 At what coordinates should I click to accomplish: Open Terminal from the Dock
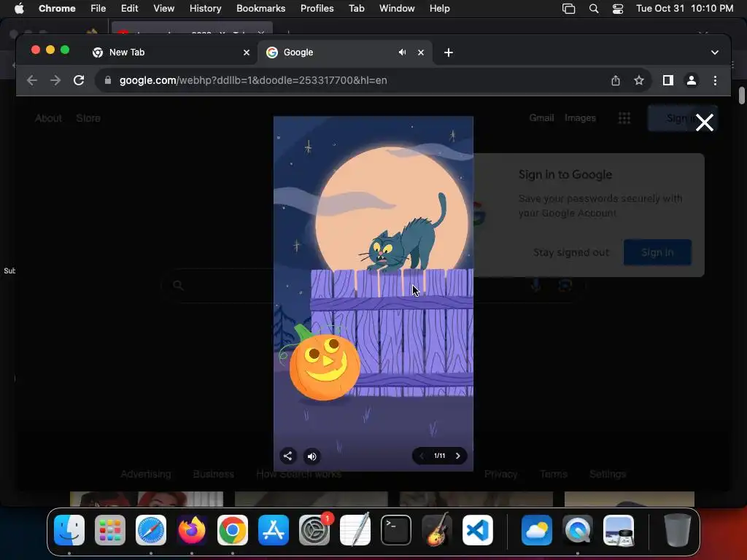(396, 530)
